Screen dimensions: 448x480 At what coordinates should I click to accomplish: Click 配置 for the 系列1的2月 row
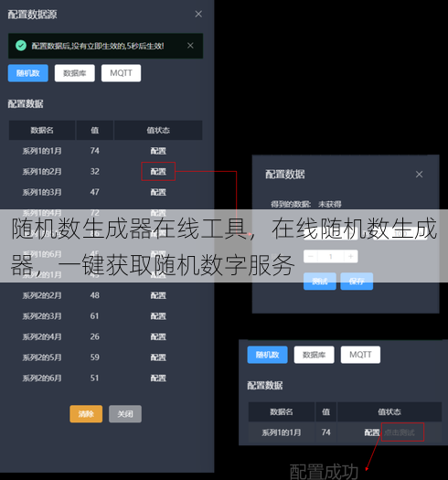(x=158, y=172)
